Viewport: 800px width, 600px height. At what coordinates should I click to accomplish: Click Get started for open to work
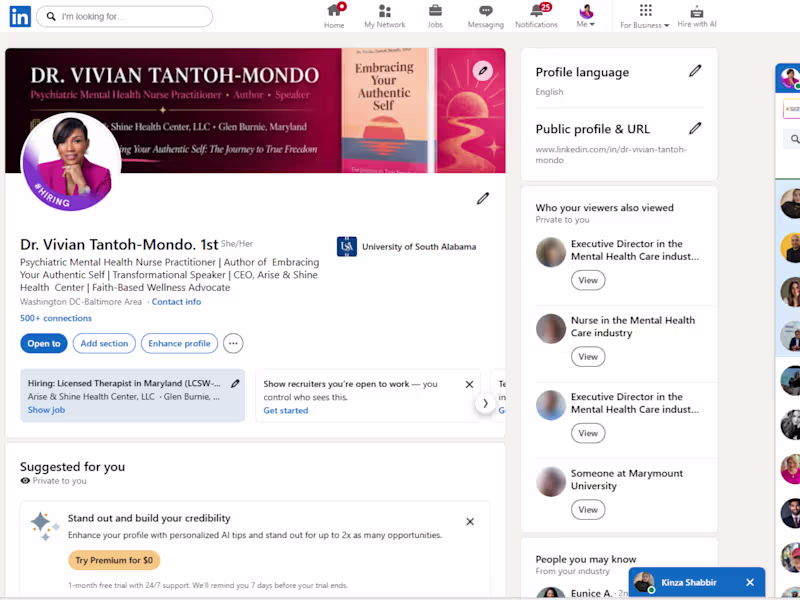286,410
